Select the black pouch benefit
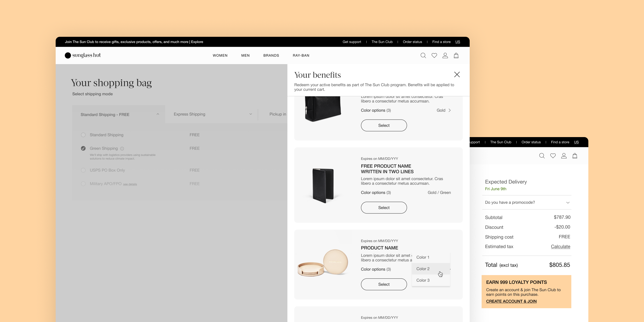 [x=384, y=125]
